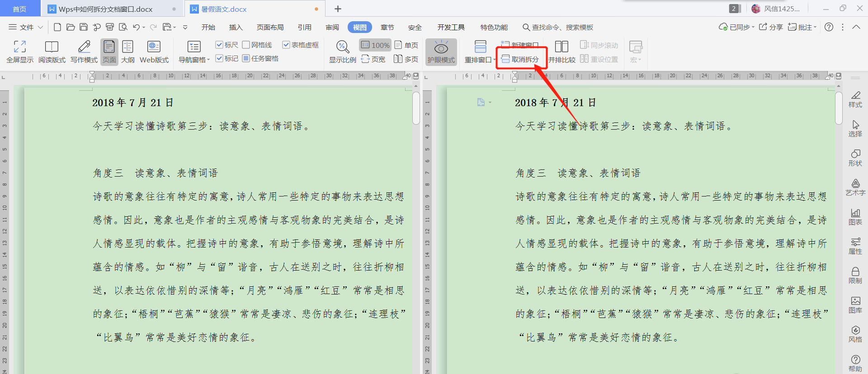Screen dimensions: 868x374
Task: Open the Styles (样式) sidebar panel
Action: click(855, 100)
